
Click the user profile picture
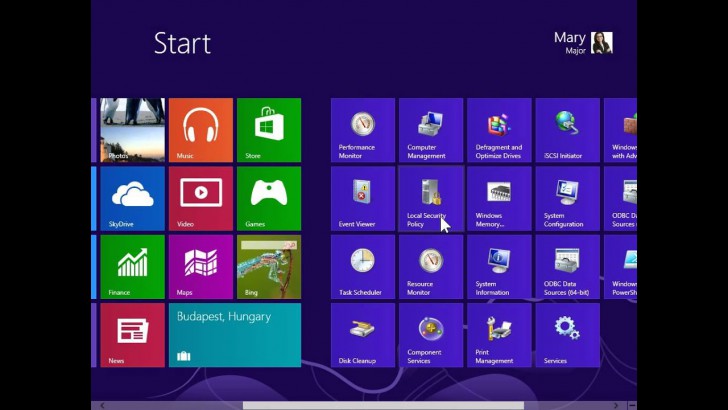pos(602,43)
